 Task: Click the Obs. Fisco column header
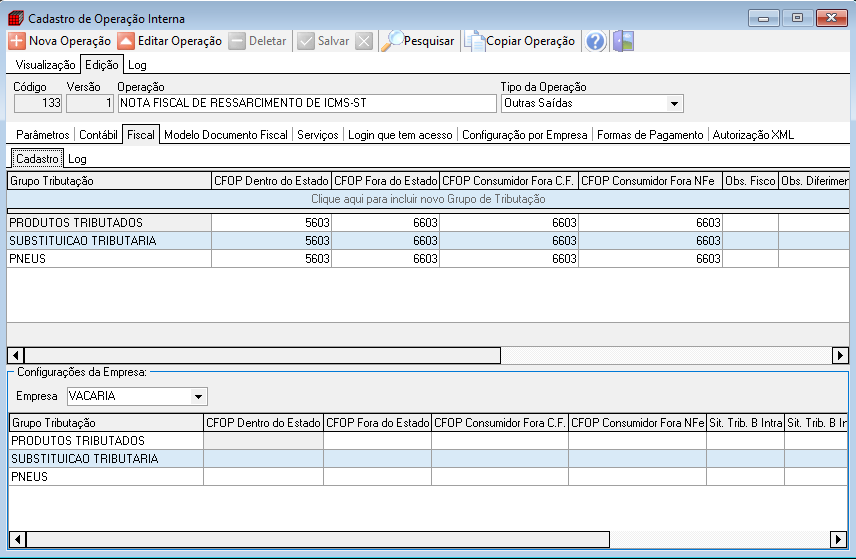tap(750, 181)
